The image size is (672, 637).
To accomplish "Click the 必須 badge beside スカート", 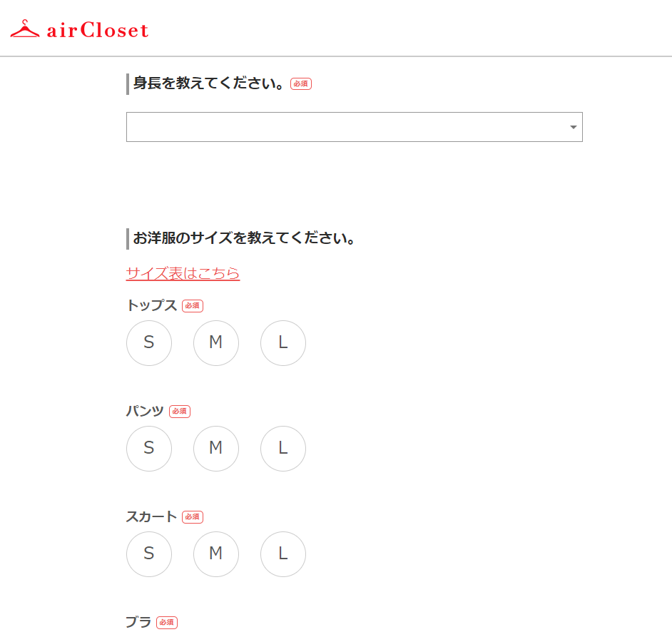I will click(x=193, y=516).
